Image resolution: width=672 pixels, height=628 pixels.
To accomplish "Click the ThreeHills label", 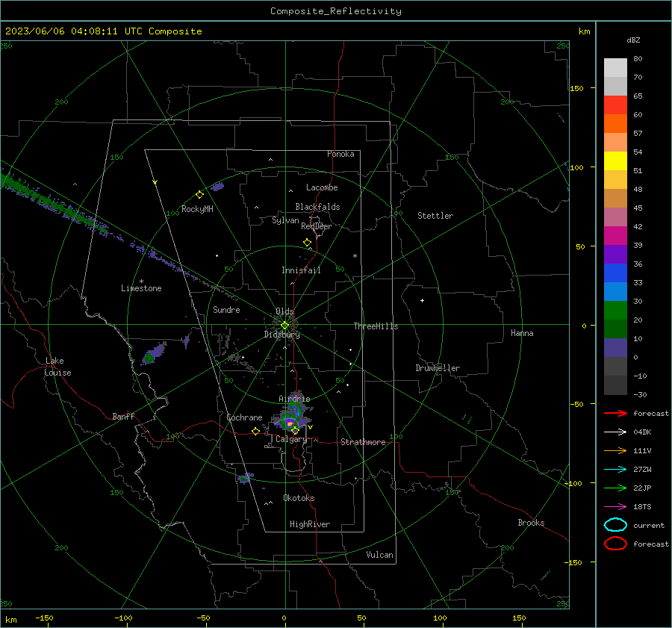I will pyautogui.click(x=376, y=326).
